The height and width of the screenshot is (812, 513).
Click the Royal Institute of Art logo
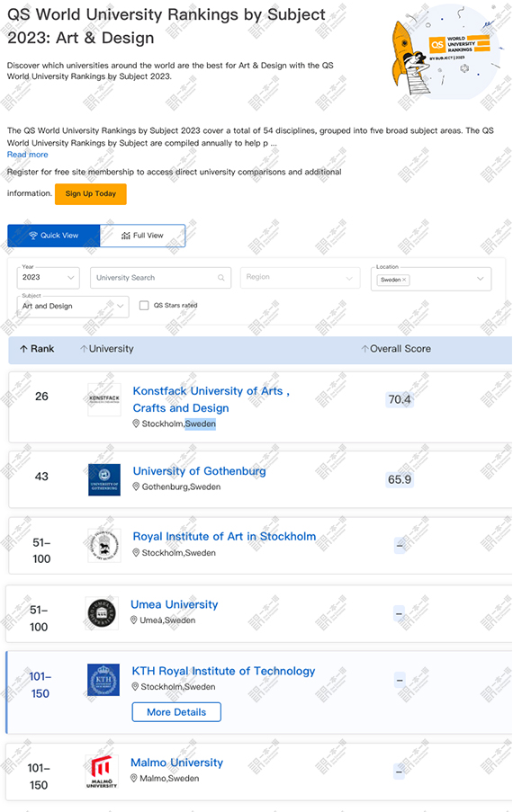[104, 545]
